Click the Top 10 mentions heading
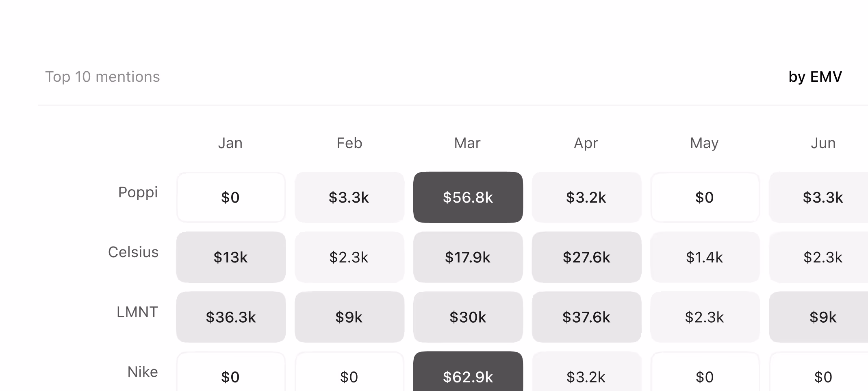This screenshot has width=868, height=391. tap(102, 77)
